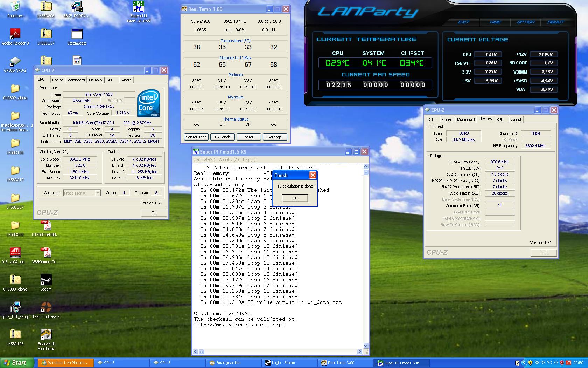Open SPD tab in left CPU-Z window
588x368 pixels.
click(110, 80)
